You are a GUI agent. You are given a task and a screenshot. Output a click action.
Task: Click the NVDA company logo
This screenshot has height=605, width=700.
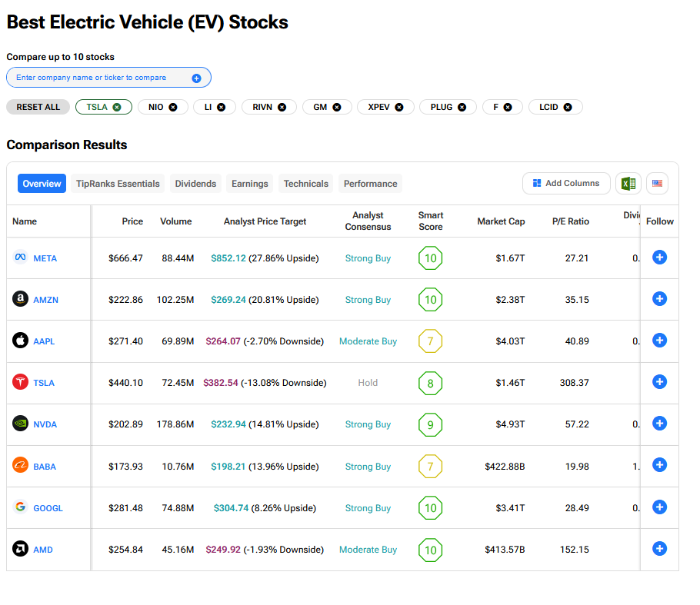pos(21,424)
